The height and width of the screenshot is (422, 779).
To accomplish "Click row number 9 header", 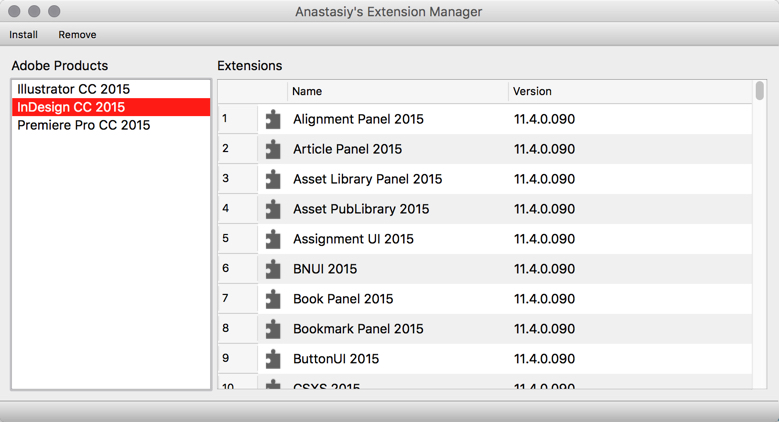I will 237,358.
